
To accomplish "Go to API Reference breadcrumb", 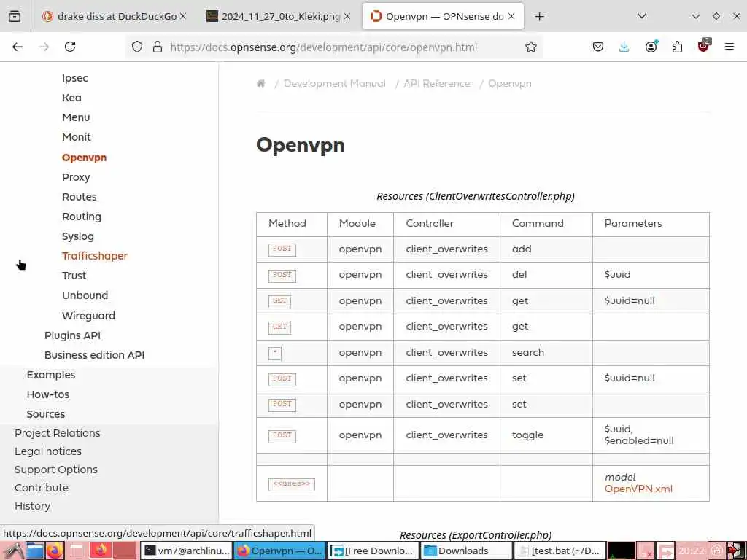I will [x=437, y=83].
